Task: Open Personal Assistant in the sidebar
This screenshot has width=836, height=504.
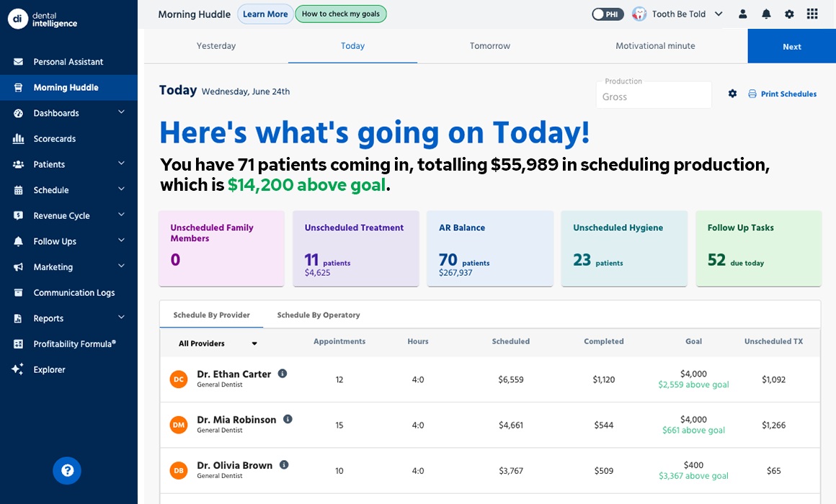Action: pos(68,62)
